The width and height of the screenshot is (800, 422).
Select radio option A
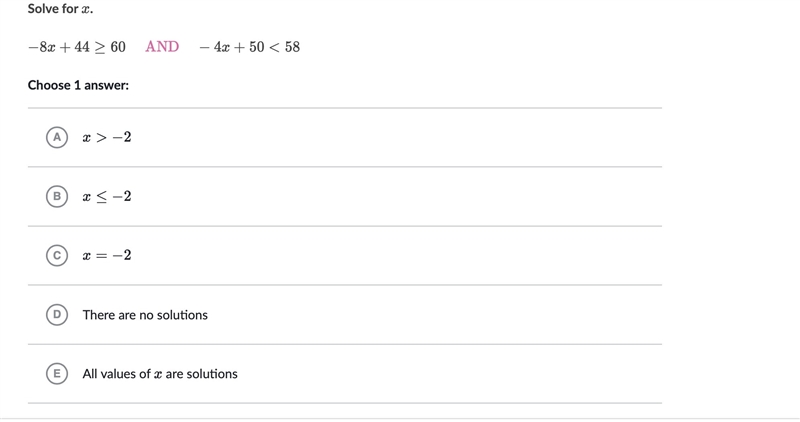point(57,137)
